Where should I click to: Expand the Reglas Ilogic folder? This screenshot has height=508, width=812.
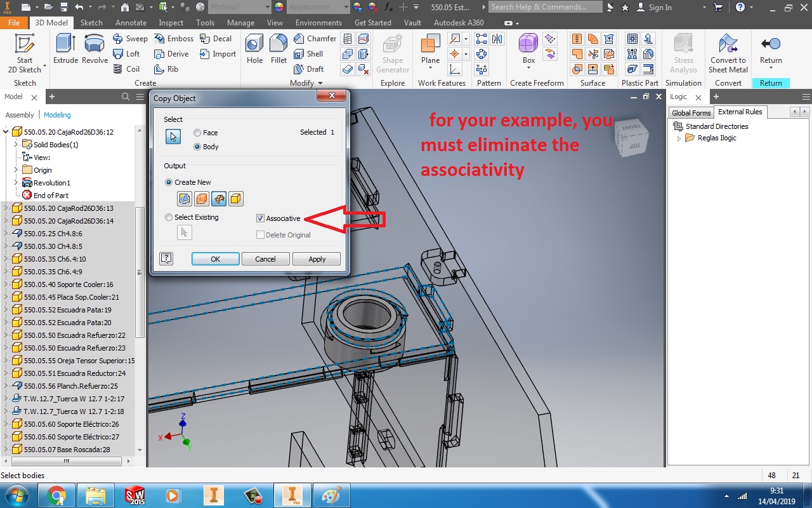(x=680, y=138)
